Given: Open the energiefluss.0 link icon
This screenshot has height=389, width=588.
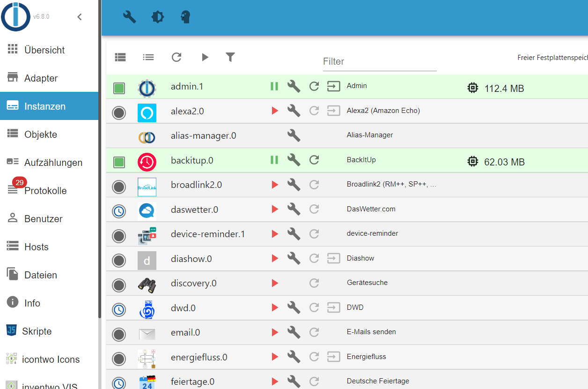Looking at the screenshot, I should (334, 357).
